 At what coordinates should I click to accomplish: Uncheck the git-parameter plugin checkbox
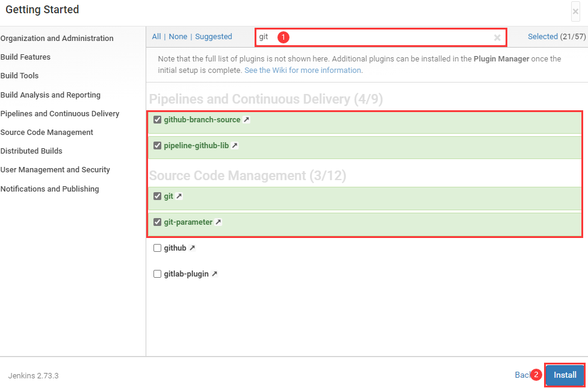(158, 222)
